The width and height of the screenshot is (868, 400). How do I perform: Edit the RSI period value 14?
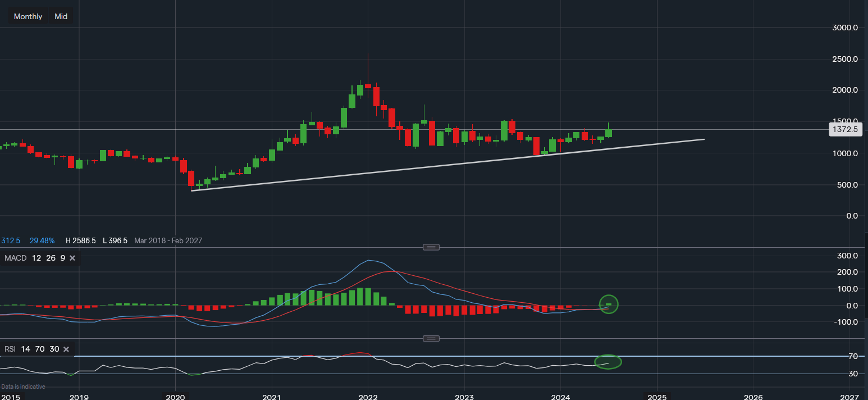tap(26, 349)
